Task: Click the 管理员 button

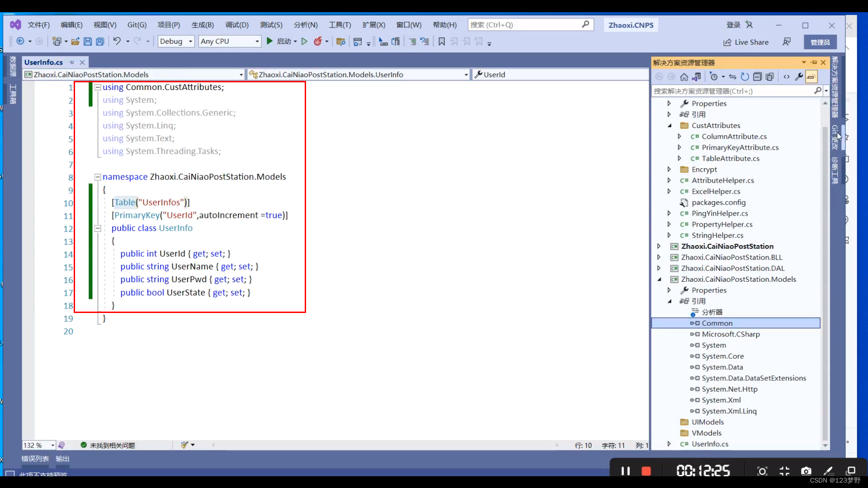Action: [x=820, y=42]
